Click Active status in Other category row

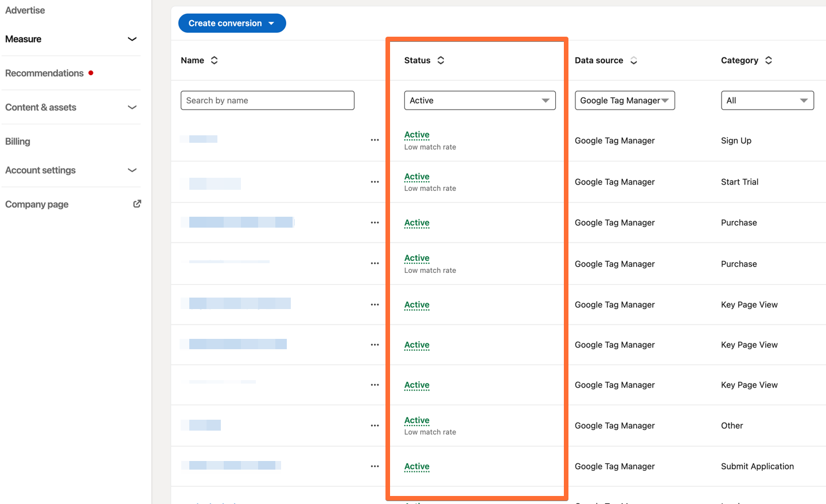click(417, 420)
